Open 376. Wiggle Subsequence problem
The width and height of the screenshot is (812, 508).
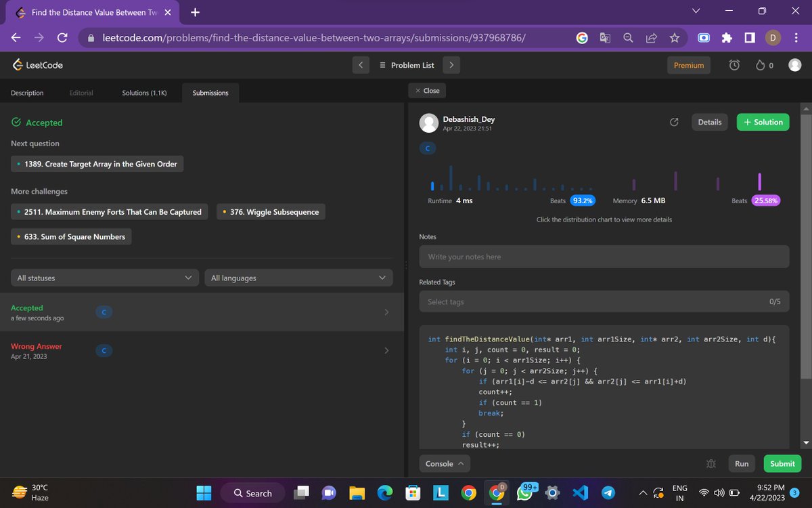[271, 212]
